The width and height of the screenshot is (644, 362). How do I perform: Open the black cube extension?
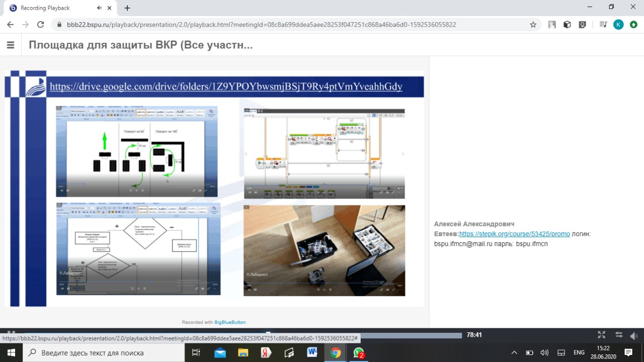(x=567, y=24)
